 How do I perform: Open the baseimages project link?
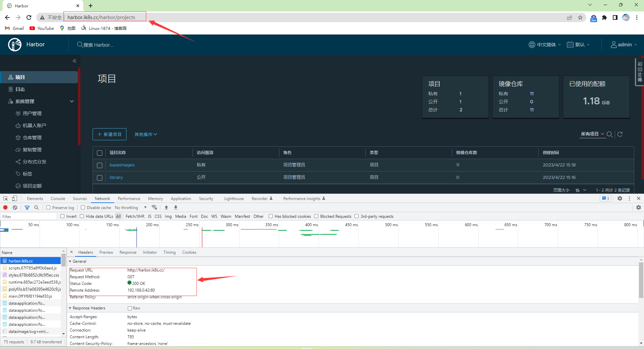point(122,165)
